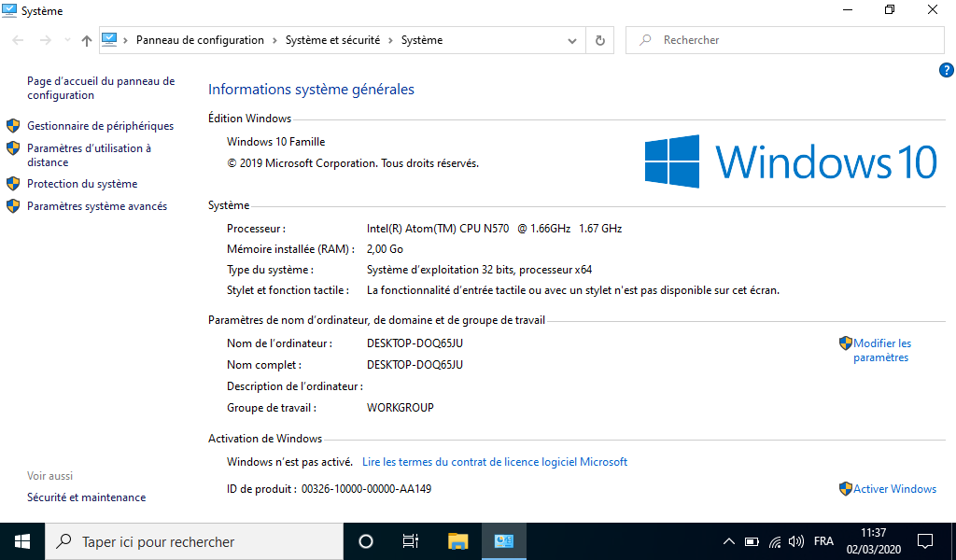956x560 pixels.
Task: Open the clock showing 11:37
Action: point(873,541)
